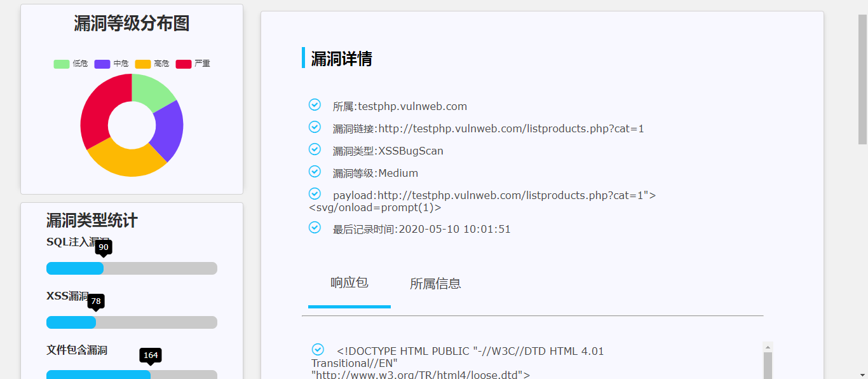Screen dimensions: 868x379
Task: Select the 响应包 tab
Action: click(x=348, y=283)
